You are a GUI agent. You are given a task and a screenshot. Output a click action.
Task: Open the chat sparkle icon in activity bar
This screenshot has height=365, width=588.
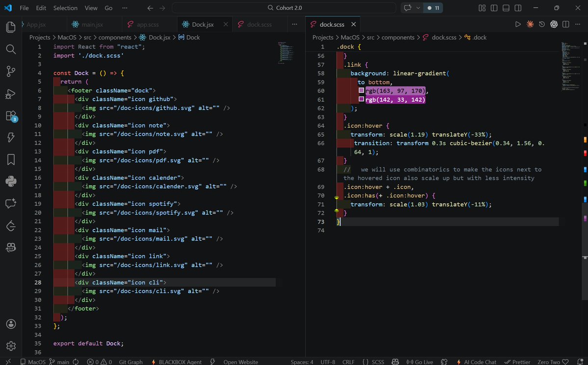point(11,203)
